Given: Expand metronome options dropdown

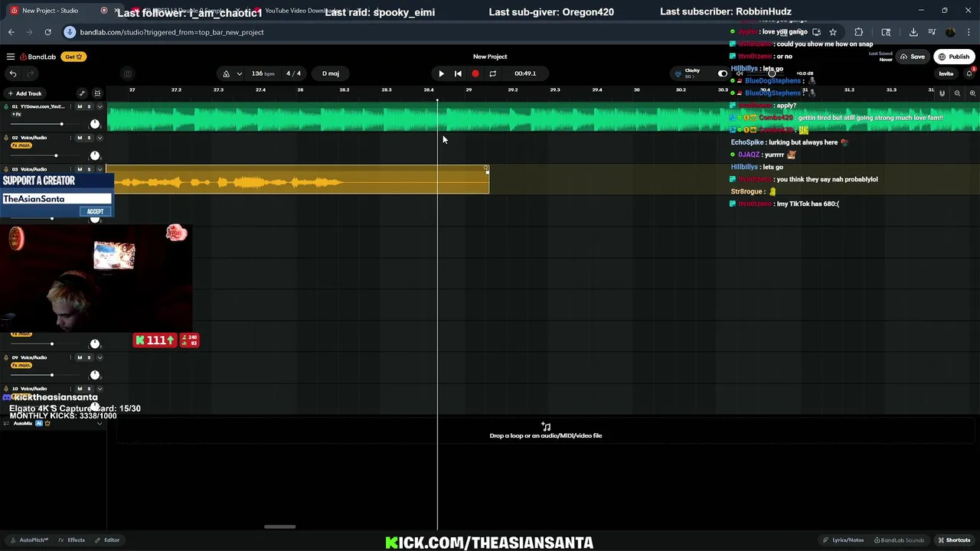Looking at the screenshot, I should click(x=240, y=73).
